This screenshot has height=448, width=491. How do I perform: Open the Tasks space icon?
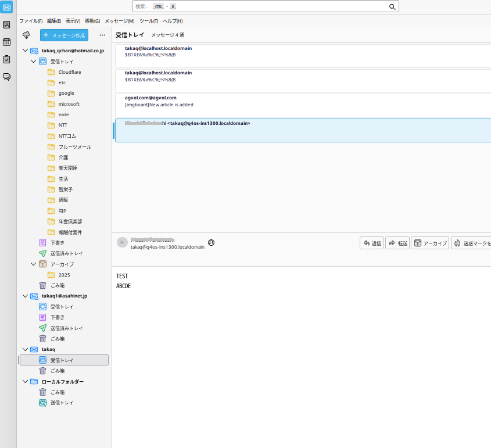point(6,59)
